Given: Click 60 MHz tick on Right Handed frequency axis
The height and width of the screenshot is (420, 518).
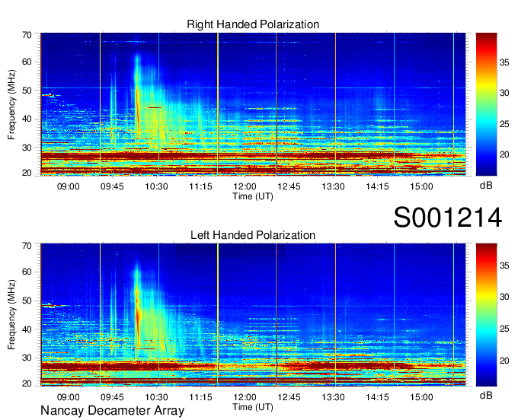Looking at the screenshot, I should [x=27, y=62].
